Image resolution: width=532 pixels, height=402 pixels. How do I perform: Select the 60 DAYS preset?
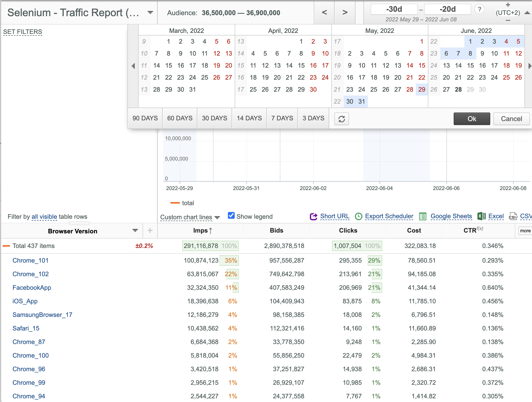pyautogui.click(x=180, y=118)
